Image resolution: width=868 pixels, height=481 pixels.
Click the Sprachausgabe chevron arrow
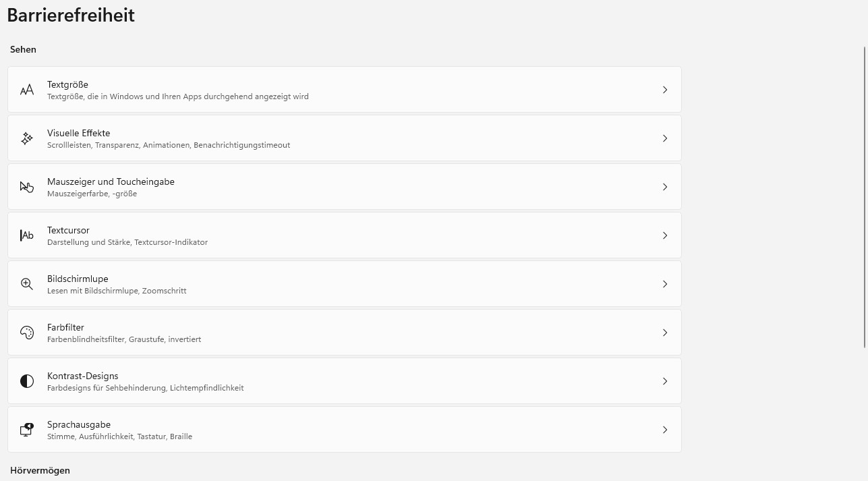click(665, 430)
